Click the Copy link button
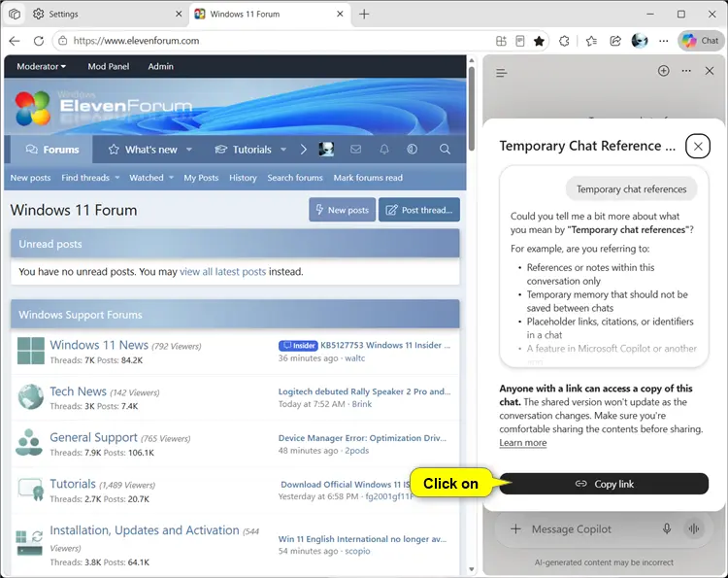728x578 pixels. click(x=604, y=484)
